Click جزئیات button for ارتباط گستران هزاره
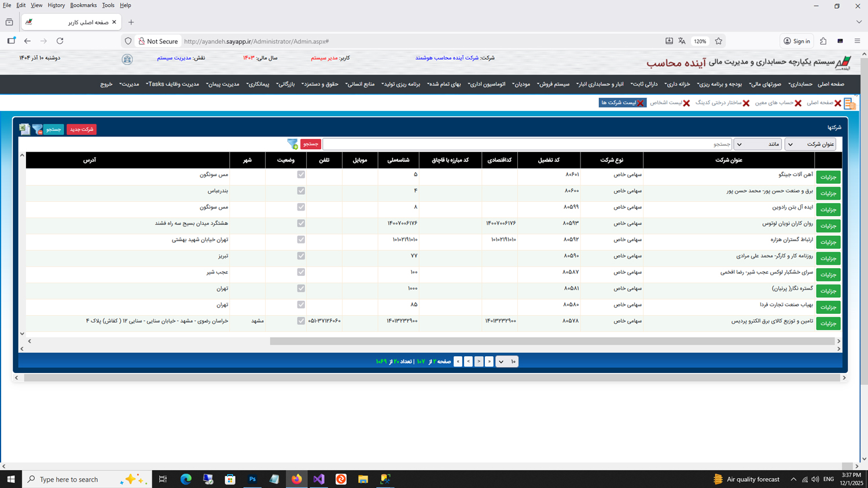This screenshot has width=868, height=488. pos(828,242)
